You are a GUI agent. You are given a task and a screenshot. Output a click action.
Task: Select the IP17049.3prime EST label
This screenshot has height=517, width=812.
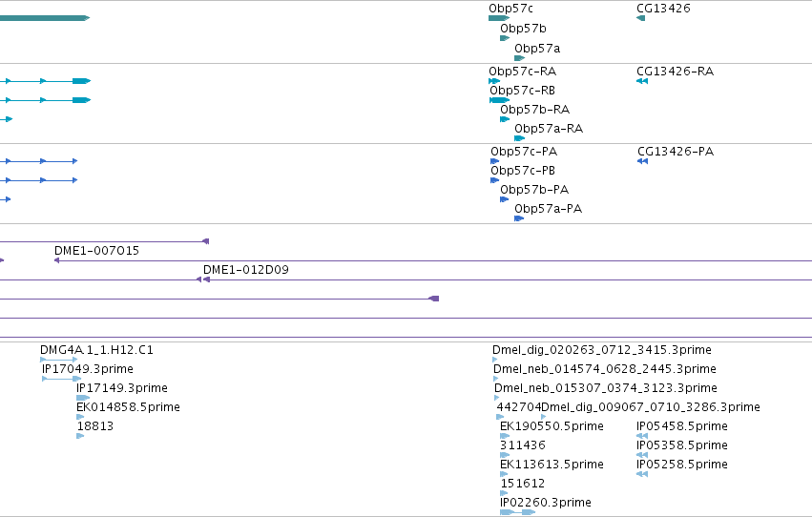click(88, 369)
